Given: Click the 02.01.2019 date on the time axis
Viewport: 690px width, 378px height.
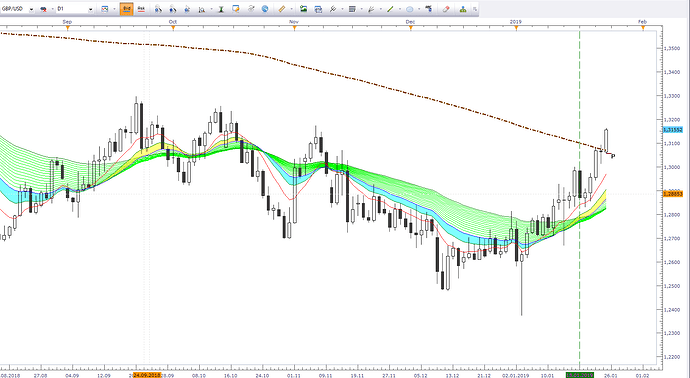Looking at the screenshot, I should (516, 375).
